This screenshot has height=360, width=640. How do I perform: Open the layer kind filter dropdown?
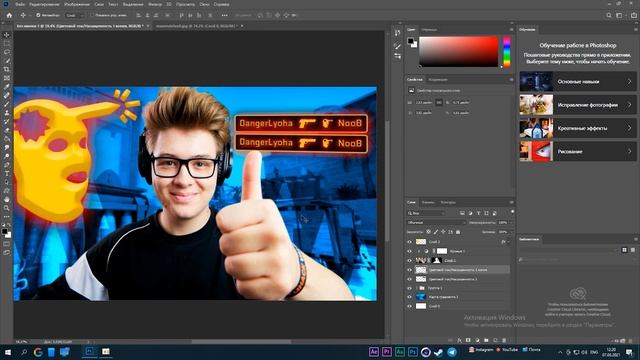(427, 213)
